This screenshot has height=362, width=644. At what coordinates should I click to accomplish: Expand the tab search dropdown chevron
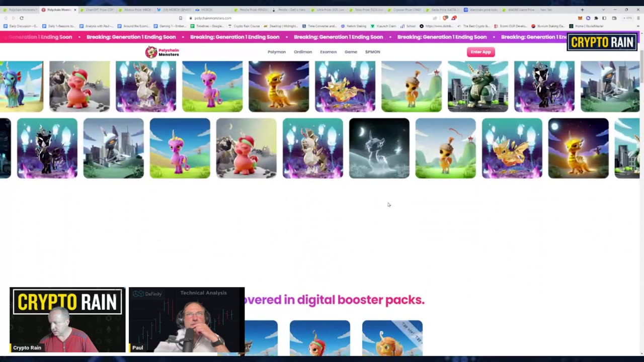click(x=603, y=10)
